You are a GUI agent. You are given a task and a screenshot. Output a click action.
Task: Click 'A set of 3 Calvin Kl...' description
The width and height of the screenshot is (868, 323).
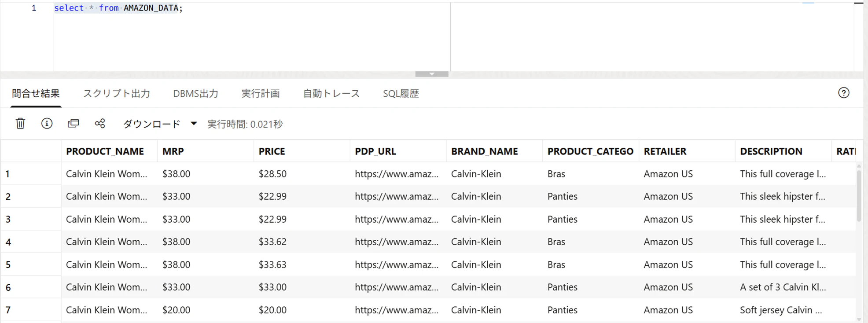[783, 287]
